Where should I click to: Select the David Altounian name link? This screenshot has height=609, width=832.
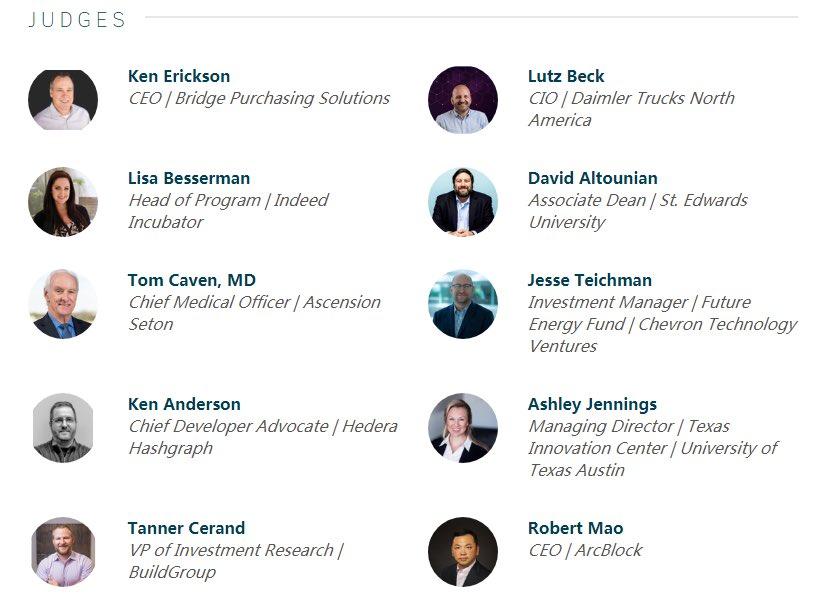593,178
